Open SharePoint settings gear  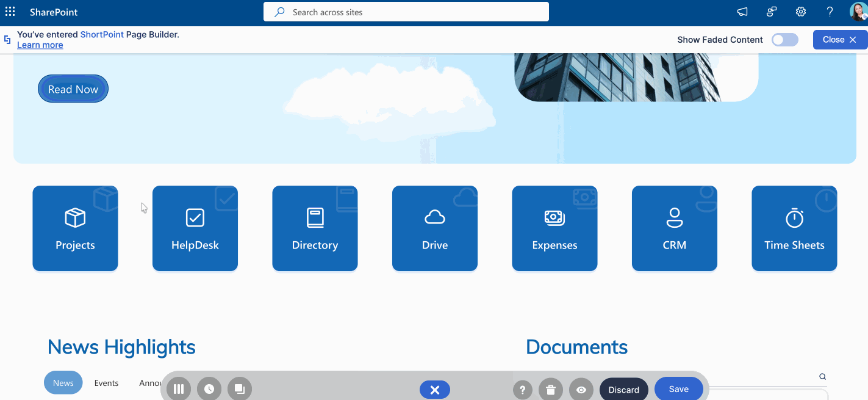pyautogui.click(x=801, y=12)
